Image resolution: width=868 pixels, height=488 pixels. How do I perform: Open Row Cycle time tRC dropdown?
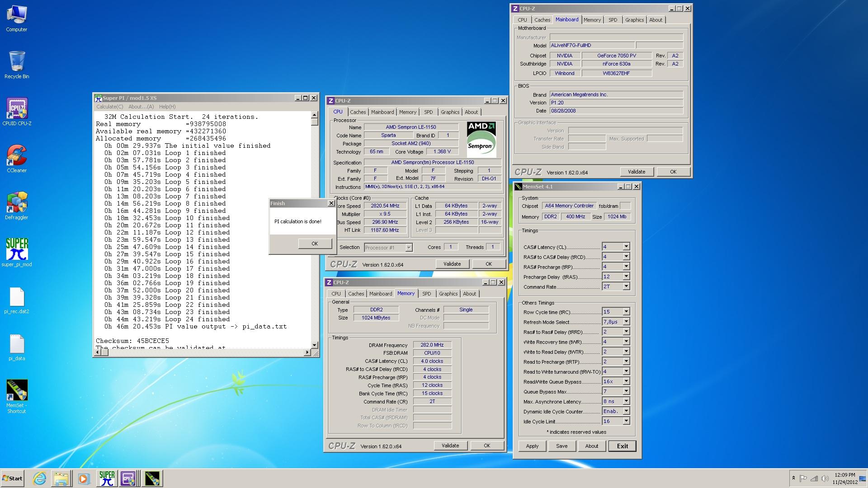point(626,312)
